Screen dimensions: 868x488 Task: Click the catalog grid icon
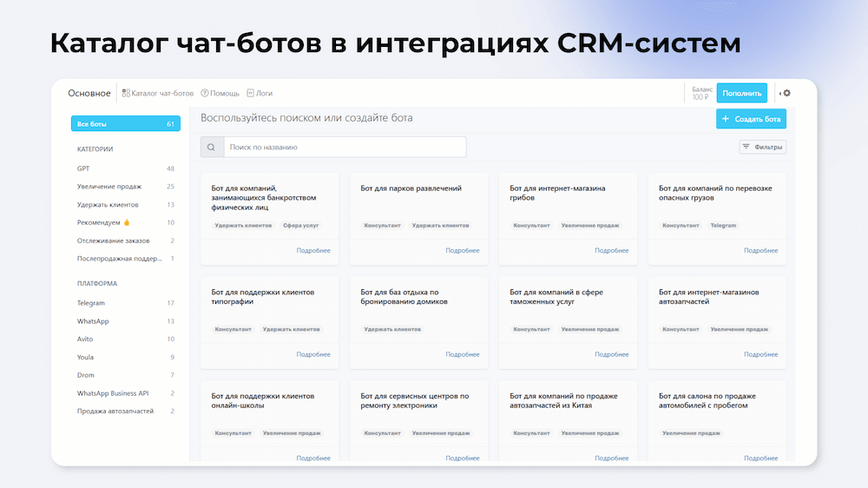point(126,93)
